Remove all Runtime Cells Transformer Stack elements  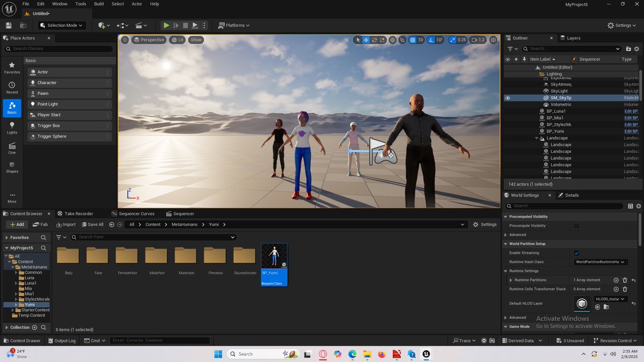625,289
